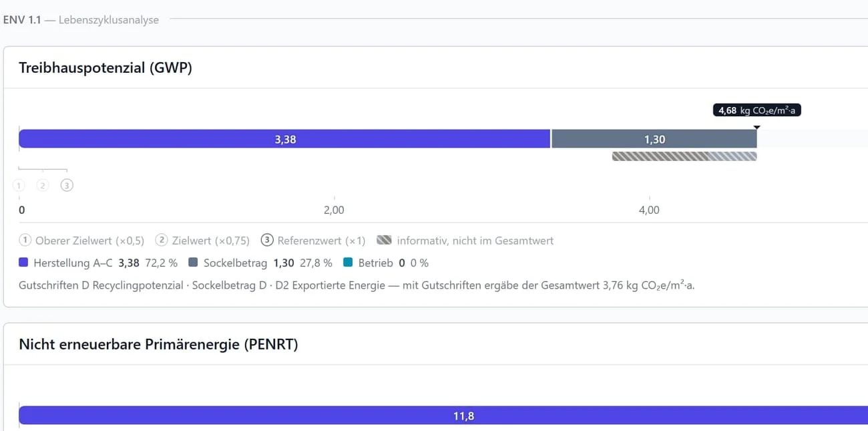The height and width of the screenshot is (431, 868).
Task: Click the purple Herstellung A–C legend swatch
Action: 23,263
